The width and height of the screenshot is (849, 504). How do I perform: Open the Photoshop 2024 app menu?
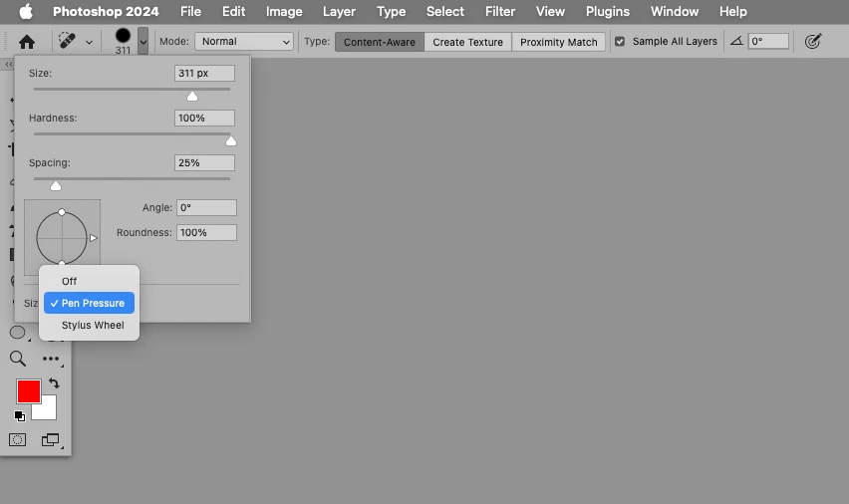(106, 11)
